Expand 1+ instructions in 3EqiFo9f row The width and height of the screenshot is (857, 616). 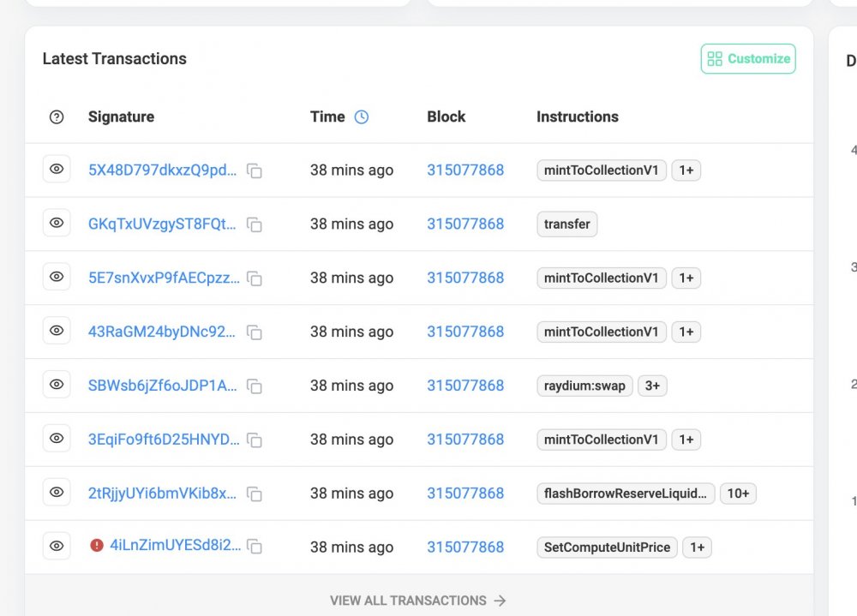686,440
